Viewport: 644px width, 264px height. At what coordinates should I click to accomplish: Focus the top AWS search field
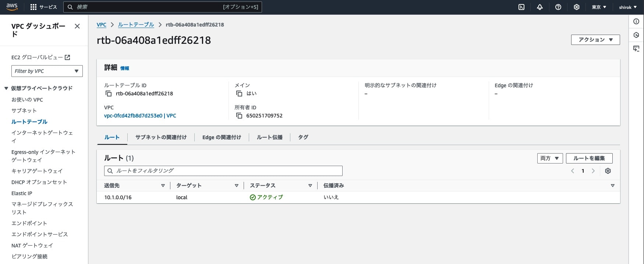163,7
